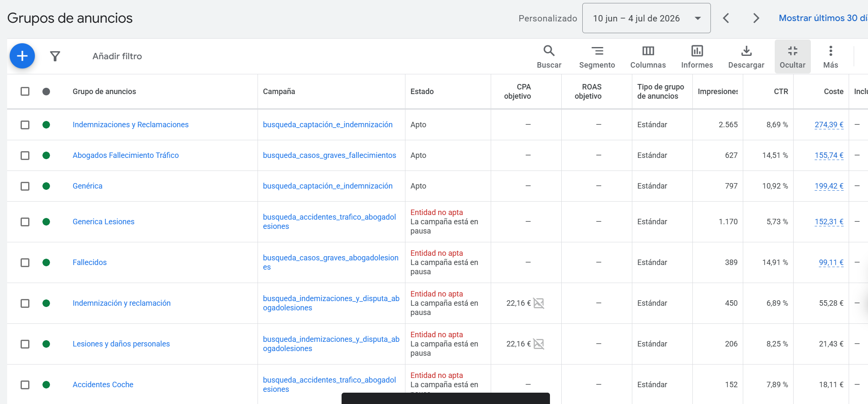This screenshot has width=868, height=404.
Task: Tick the select-all header checkbox
Action: point(25,92)
